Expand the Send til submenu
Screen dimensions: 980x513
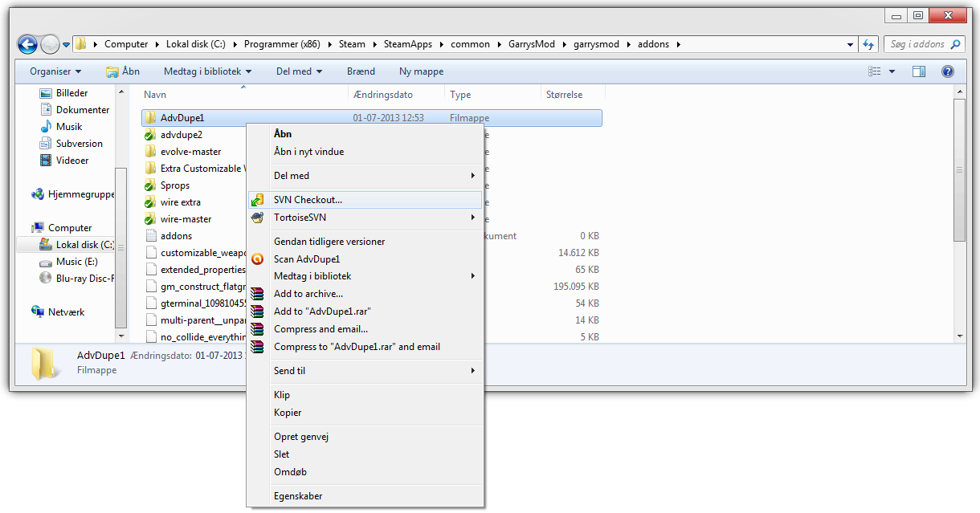pos(365,371)
